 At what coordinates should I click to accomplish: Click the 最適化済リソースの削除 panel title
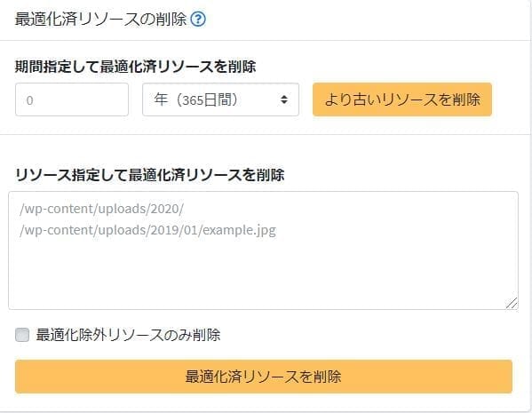(x=100, y=19)
